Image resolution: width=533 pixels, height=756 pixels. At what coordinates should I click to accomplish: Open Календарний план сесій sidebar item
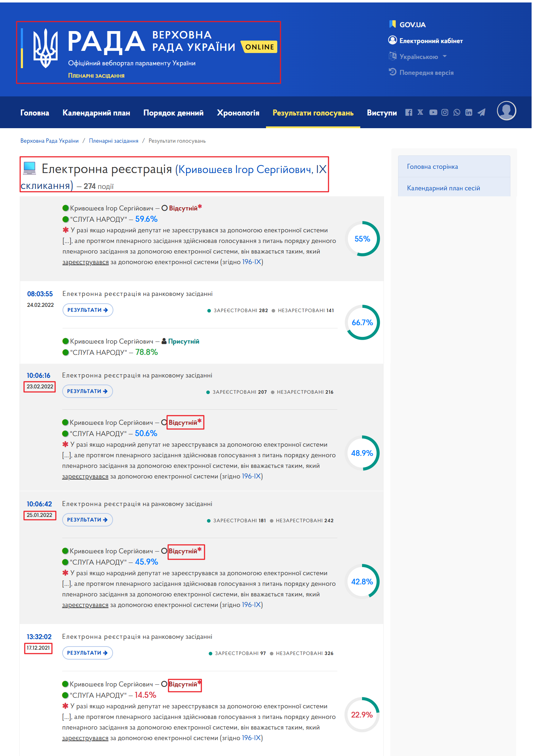pos(444,188)
